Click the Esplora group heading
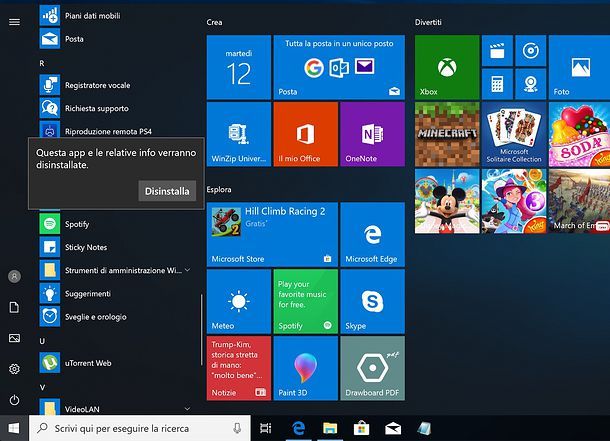610x441 pixels. (219, 189)
